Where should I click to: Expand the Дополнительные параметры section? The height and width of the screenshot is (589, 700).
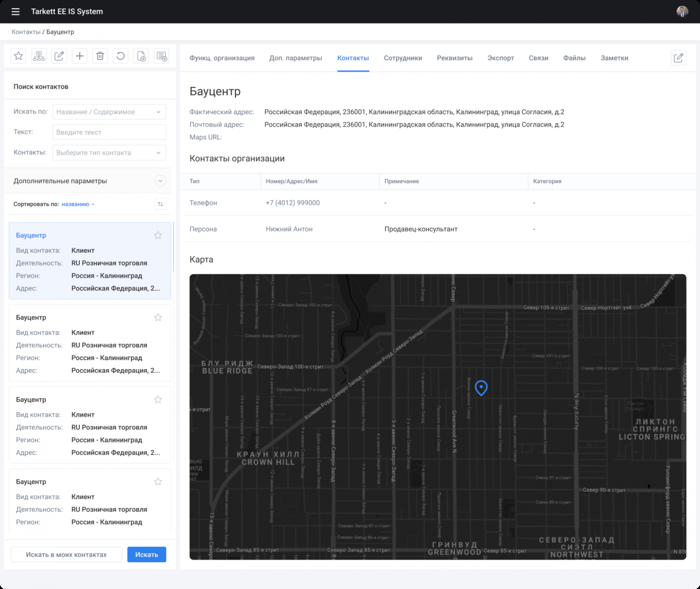click(161, 181)
